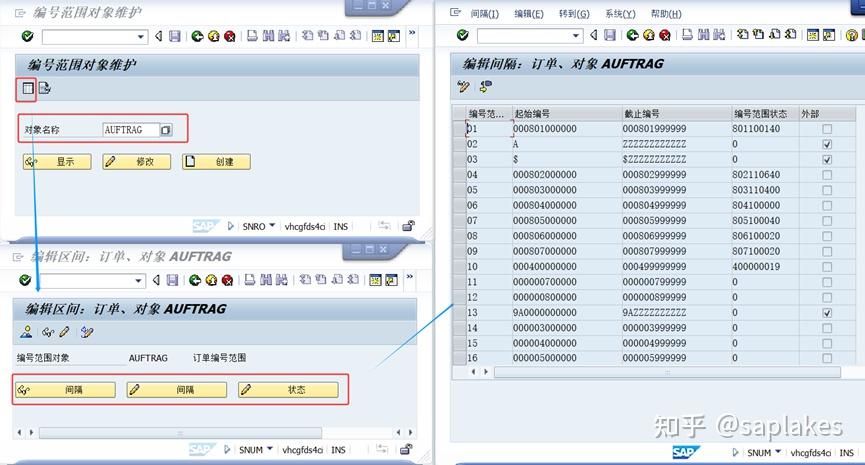Click the Save disk icon in 编号范围对象维护 window
The image size is (865, 465).
pos(175,36)
